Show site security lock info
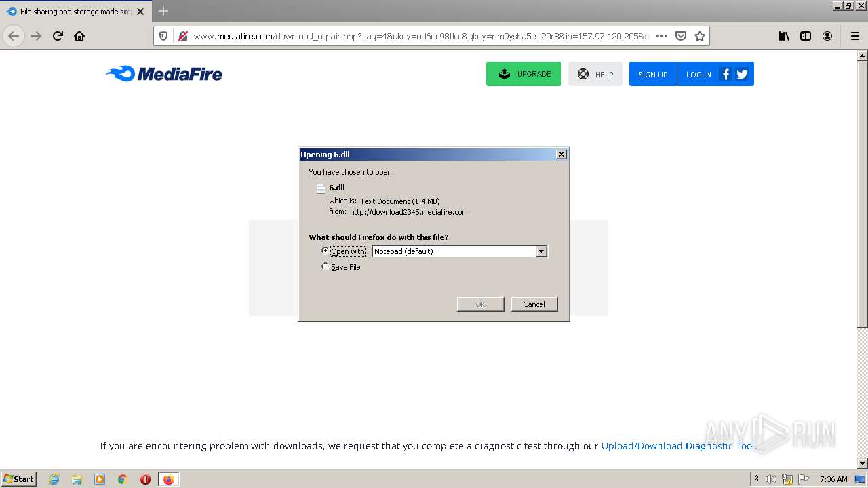 tap(182, 36)
